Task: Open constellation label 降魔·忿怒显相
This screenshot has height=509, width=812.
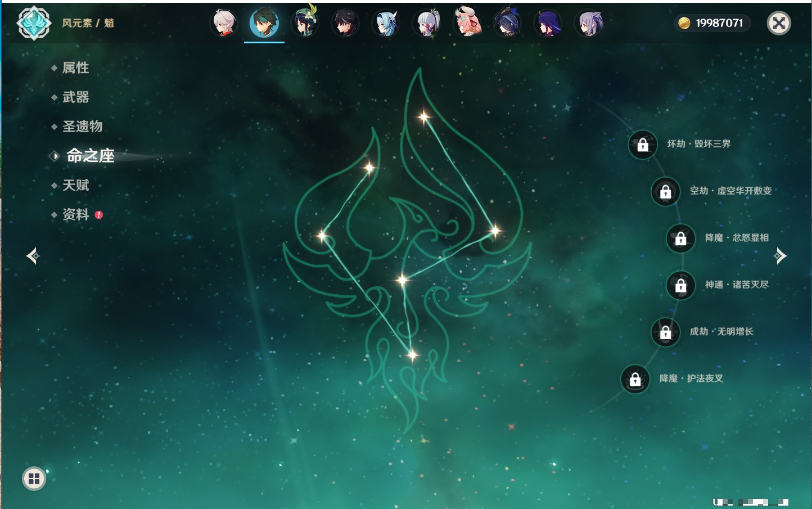Action: (737, 237)
